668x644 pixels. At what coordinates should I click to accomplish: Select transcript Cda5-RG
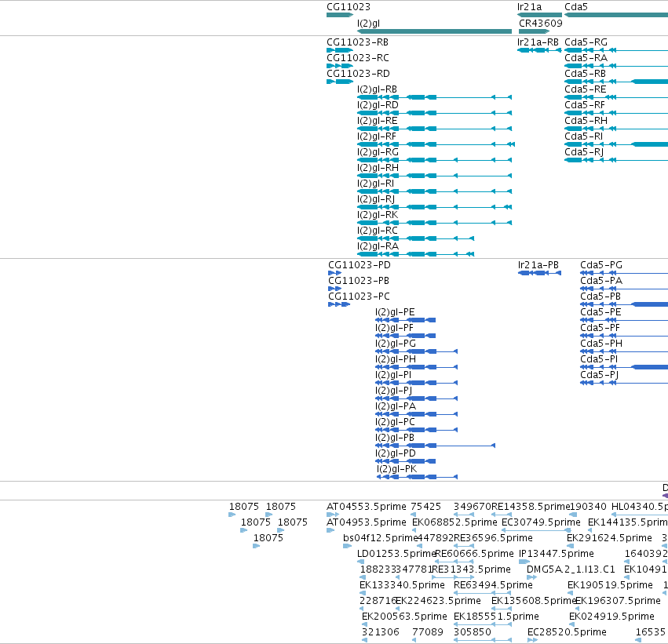pos(616,50)
